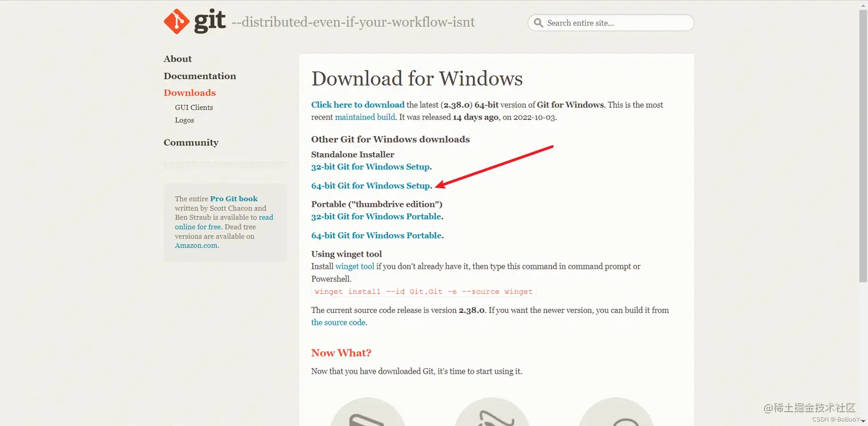868x426 pixels.
Task: Click the Download for Windows heading
Action: (417, 79)
